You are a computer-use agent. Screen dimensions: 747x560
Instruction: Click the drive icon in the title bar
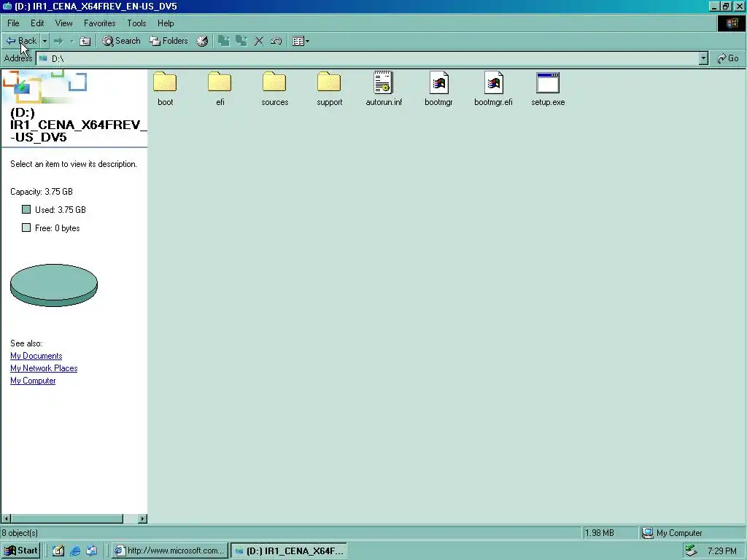tap(7, 6)
